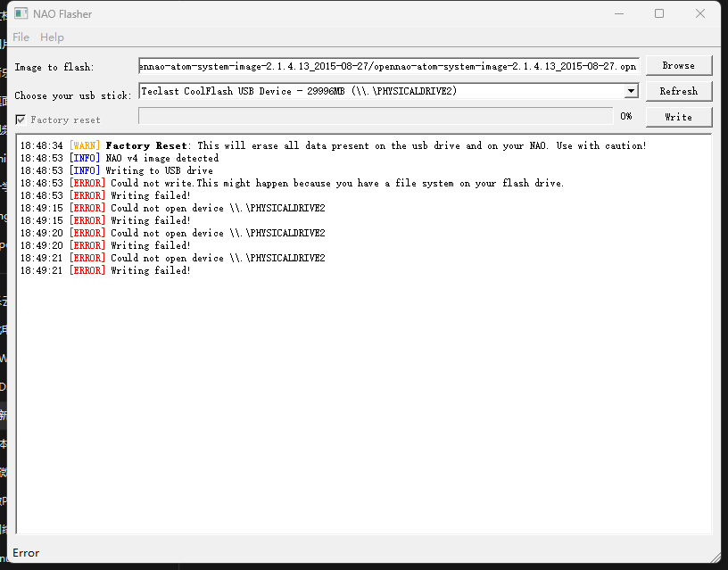Click the flashing progress bar

point(375,116)
